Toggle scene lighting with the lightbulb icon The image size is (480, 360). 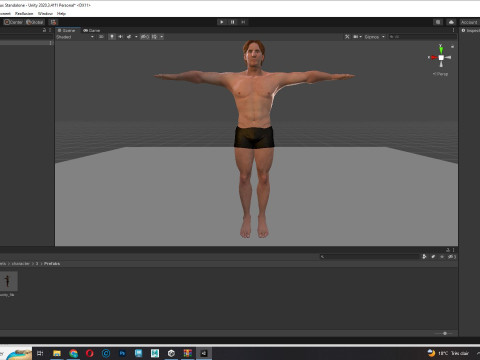point(112,37)
